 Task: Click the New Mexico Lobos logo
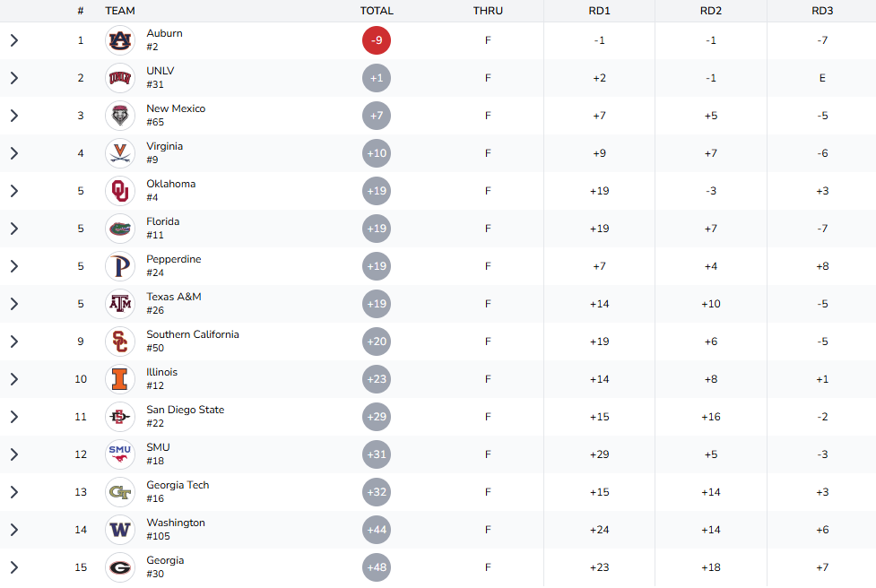tap(120, 116)
